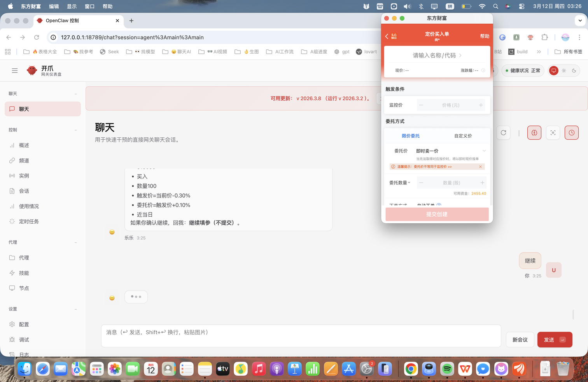This screenshot has width=588, height=382.
Task: Collapse the 控制 section in sidebar
Action: click(x=75, y=130)
